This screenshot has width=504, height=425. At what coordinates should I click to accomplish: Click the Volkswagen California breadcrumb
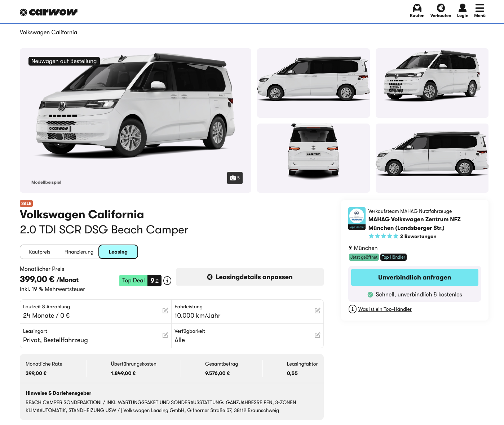coord(48,32)
